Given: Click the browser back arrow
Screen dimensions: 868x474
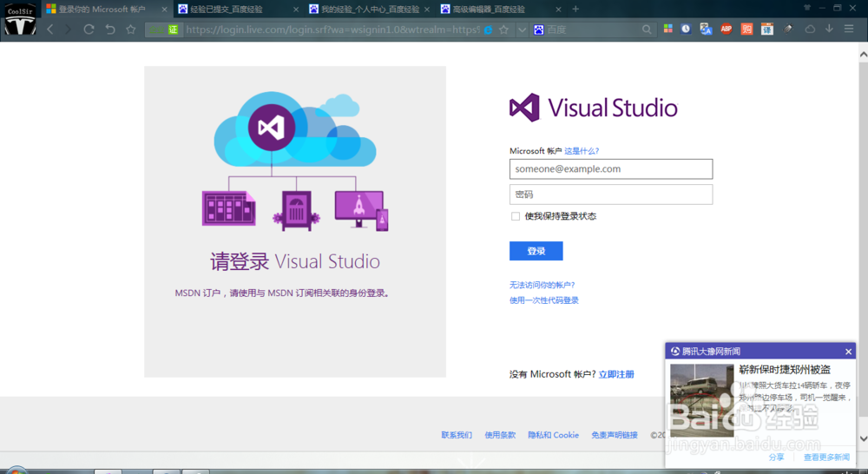Looking at the screenshot, I should tap(50, 30).
